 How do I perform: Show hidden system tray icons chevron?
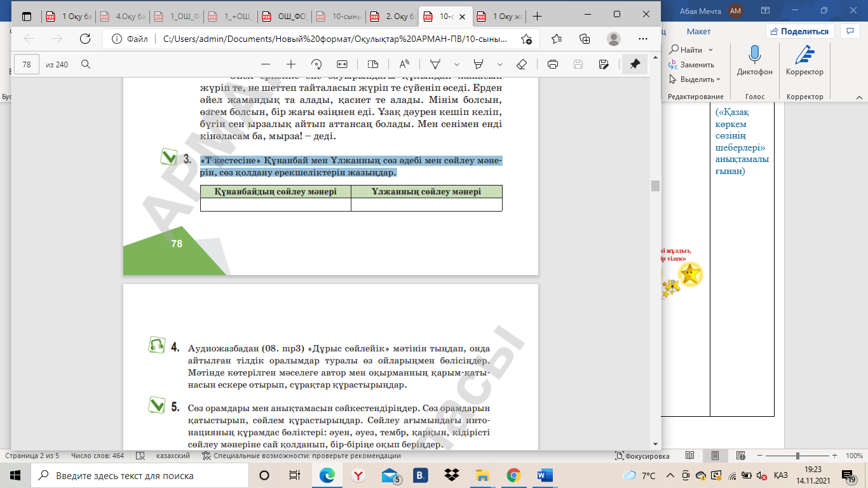click(670, 475)
